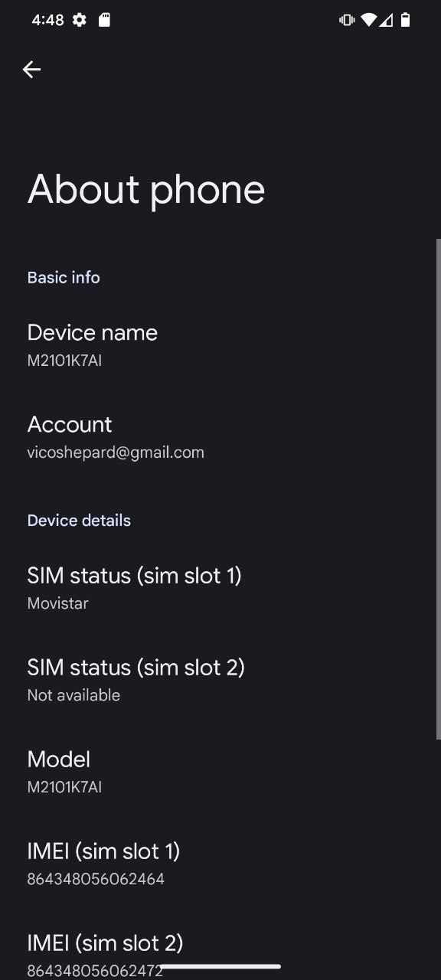Click the vertical scrollbar on the right
This screenshot has width=441, height=980.
[x=439, y=488]
